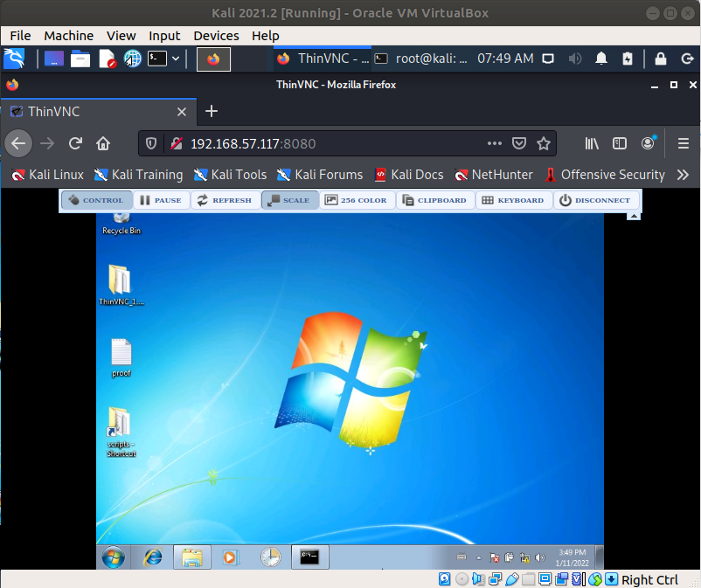701x588 pixels.
Task: Show hidden Windows tray icons
Action: [478, 557]
